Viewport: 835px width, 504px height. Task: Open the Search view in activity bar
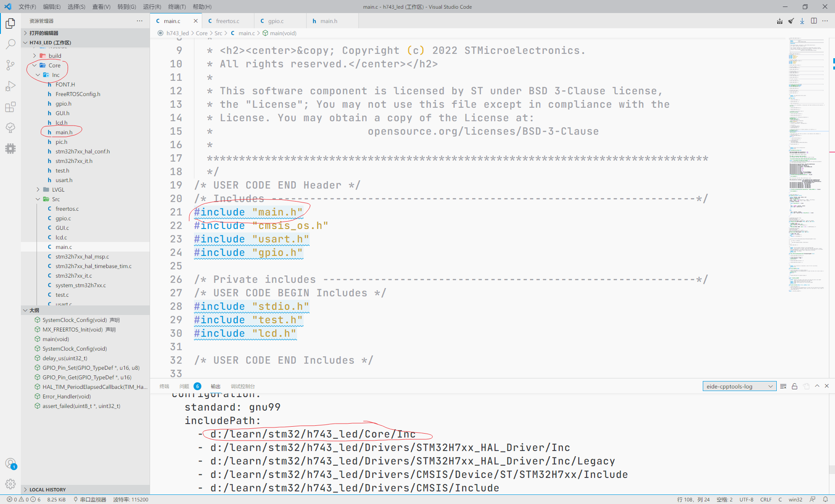(10, 44)
